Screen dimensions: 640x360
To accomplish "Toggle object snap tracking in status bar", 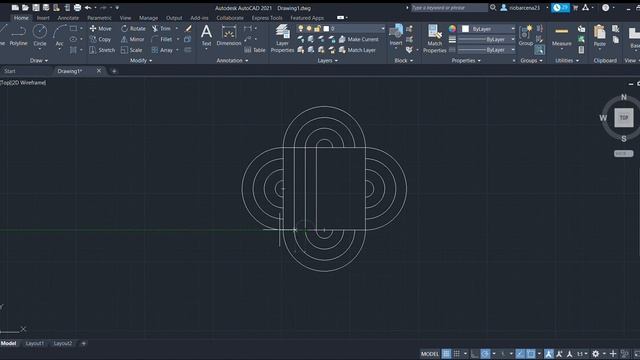I will tap(520, 353).
